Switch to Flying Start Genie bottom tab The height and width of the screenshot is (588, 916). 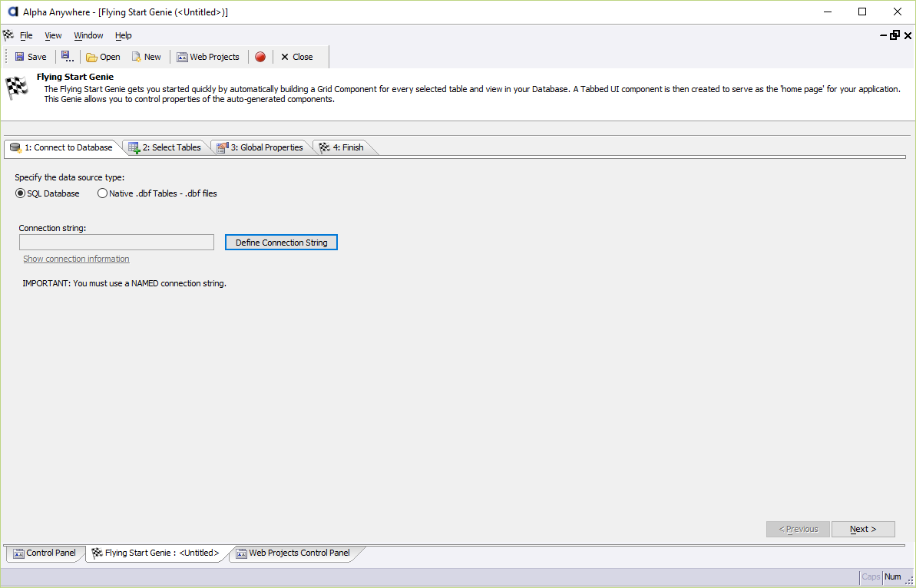[156, 553]
